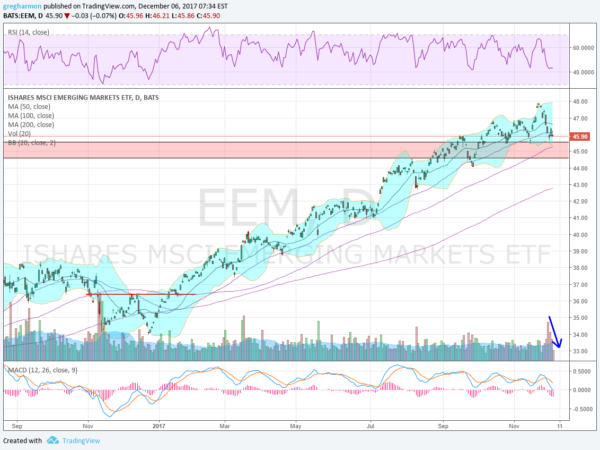Click the 40.00 price axis label
Screen dimensions: 600x450
click(x=580, y=235)
